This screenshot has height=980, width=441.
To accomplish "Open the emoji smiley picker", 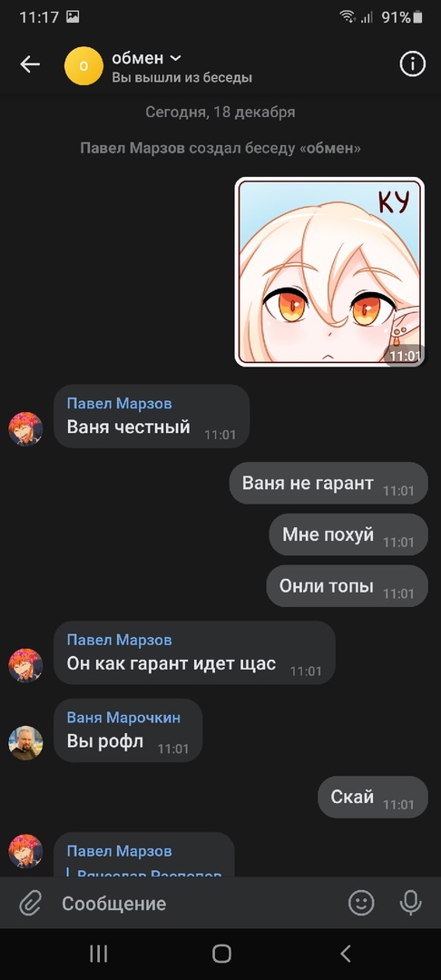I will (361, 903).
